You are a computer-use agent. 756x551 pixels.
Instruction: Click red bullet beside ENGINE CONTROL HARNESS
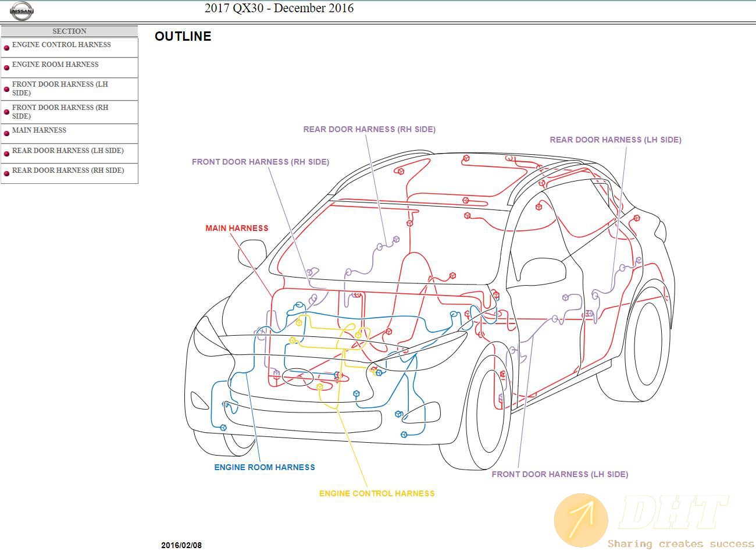point(7,48)
